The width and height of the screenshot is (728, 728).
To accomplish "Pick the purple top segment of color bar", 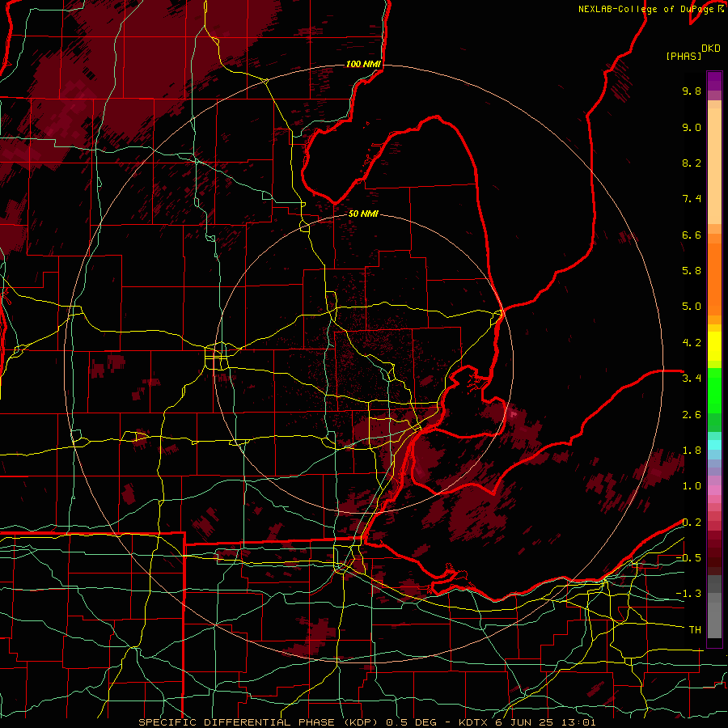I will [x=714, y=81].
